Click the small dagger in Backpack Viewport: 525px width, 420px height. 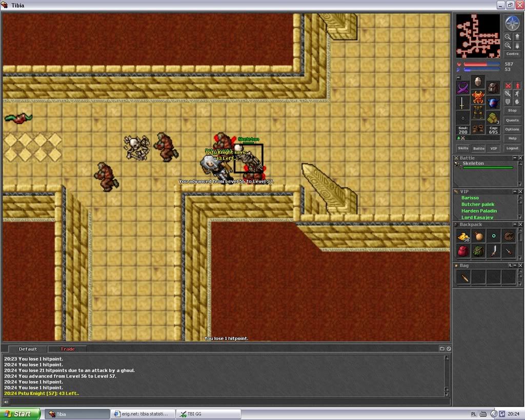tap(509, 251)
